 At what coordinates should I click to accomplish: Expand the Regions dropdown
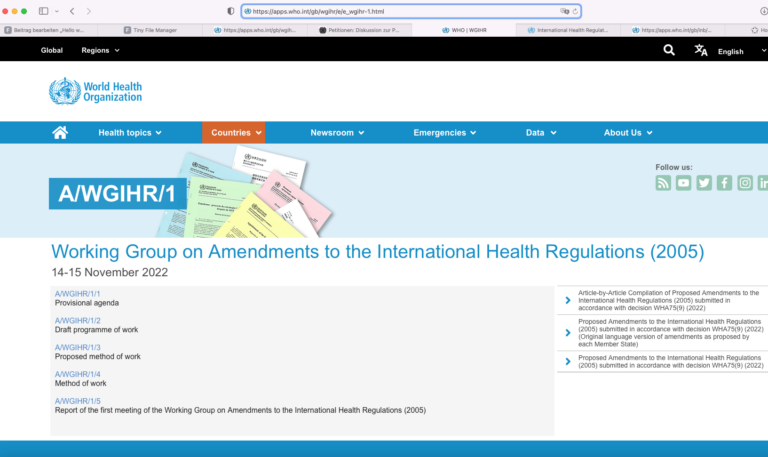point(100,50)
